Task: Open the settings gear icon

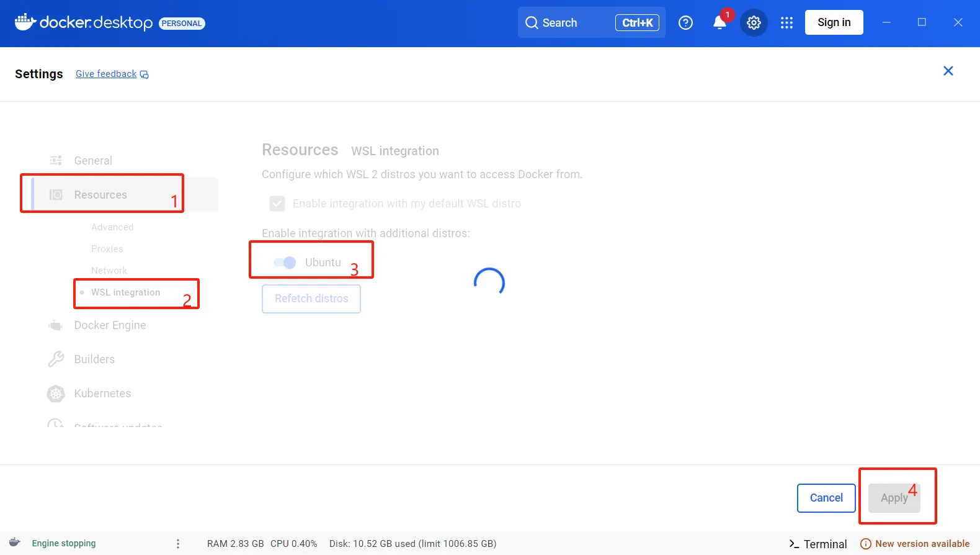Action: pos(754,23)
